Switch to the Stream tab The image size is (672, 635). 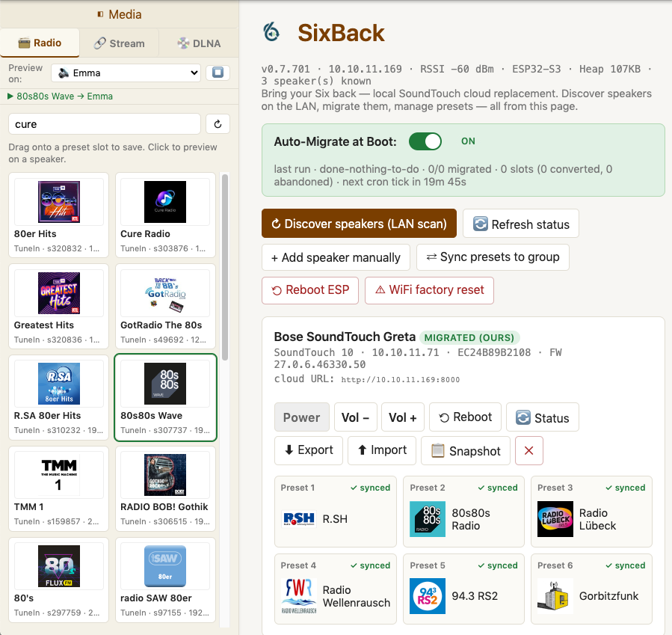coord(119,43)
